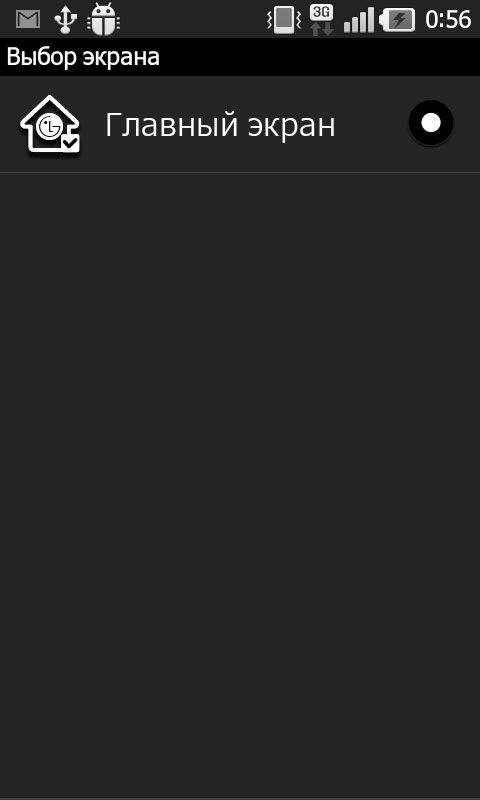Select the Главный экран radio button
Viewport: 480px width, 800px height.
tap(431, 123)
